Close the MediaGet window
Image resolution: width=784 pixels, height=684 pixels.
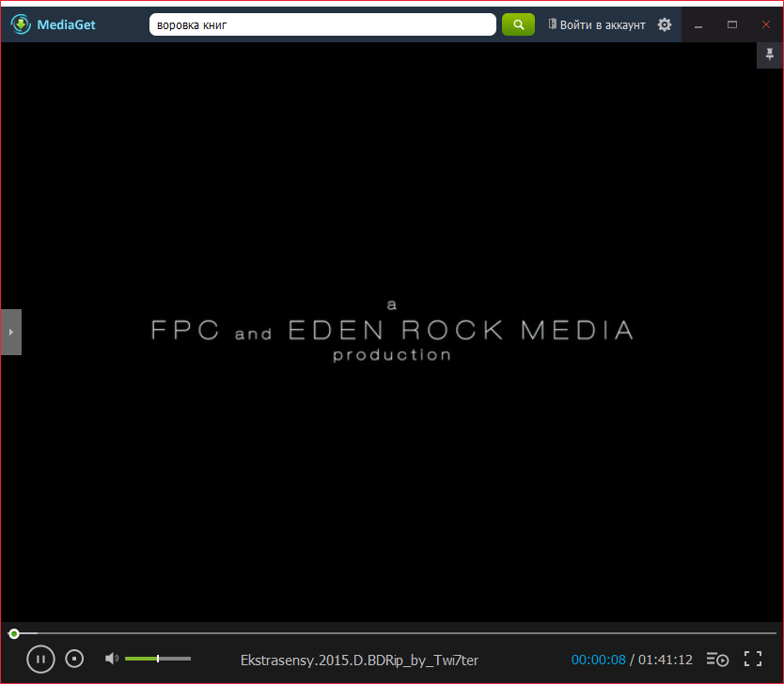[765, 24]
